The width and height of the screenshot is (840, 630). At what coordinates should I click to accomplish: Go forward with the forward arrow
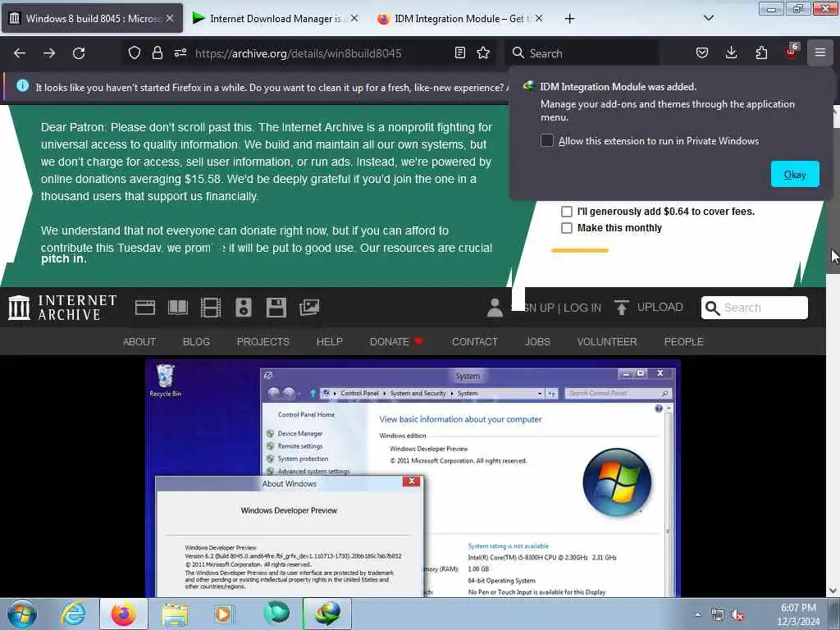pyautogui.click(x=49, y=53)
